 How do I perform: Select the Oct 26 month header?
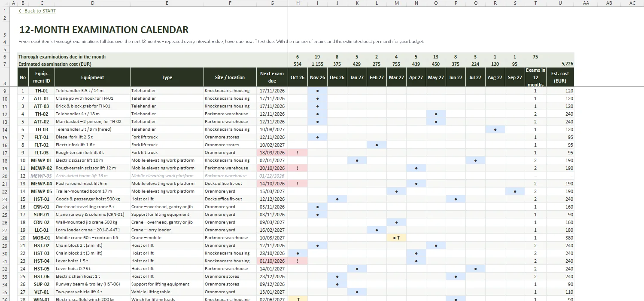tap(298, 77)
